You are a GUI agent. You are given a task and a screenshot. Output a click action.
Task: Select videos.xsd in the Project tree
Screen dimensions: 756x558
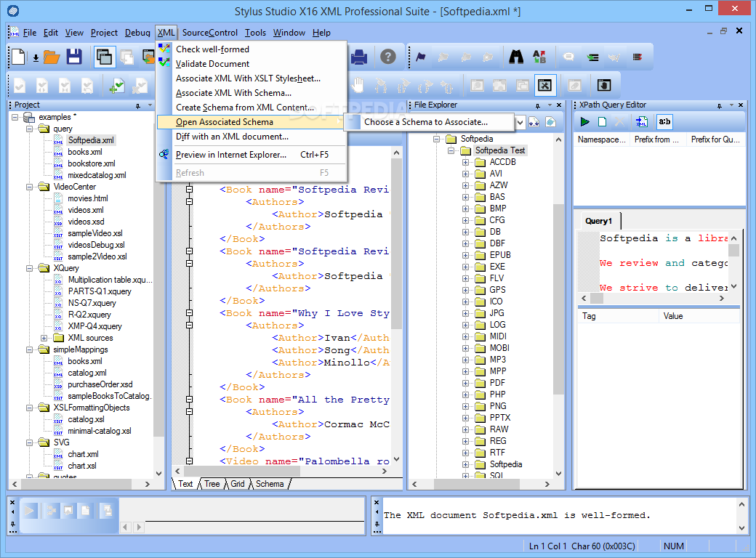(x=86, y=222)
